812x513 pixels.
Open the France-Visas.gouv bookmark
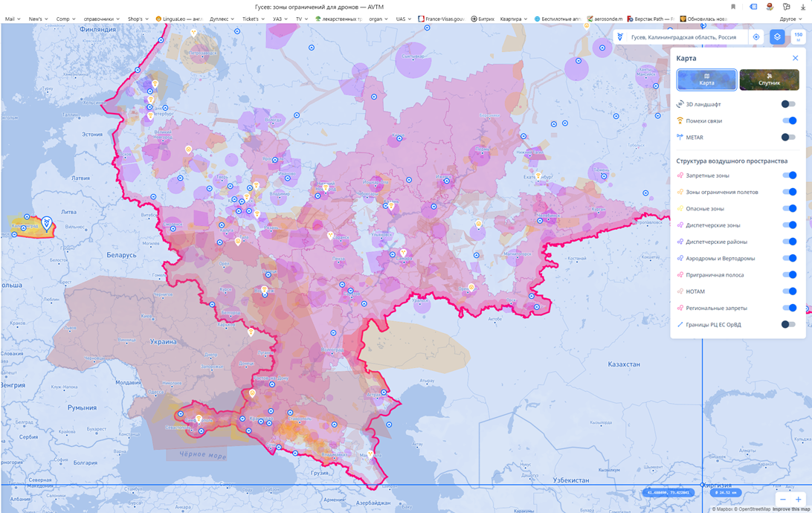(x=441, y=19)
